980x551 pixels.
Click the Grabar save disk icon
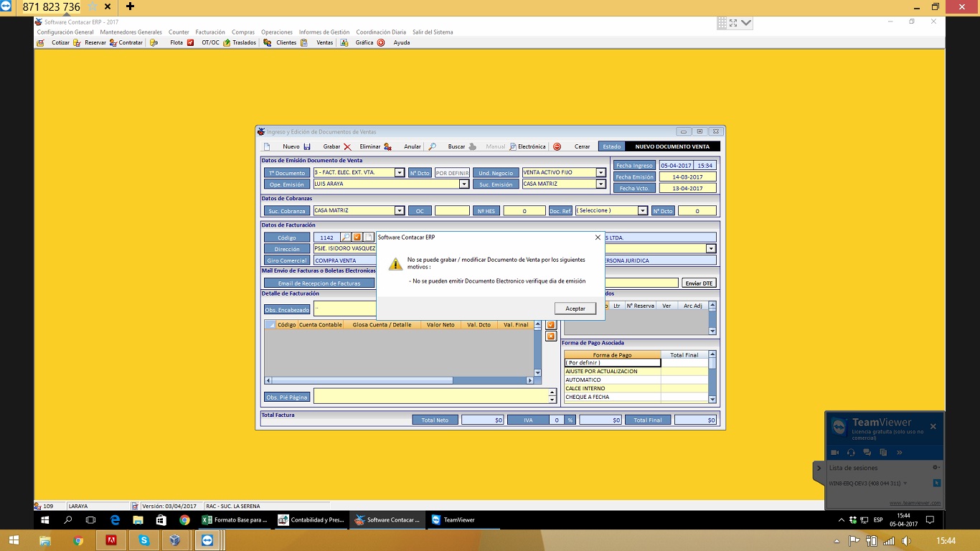pos(307,146)
